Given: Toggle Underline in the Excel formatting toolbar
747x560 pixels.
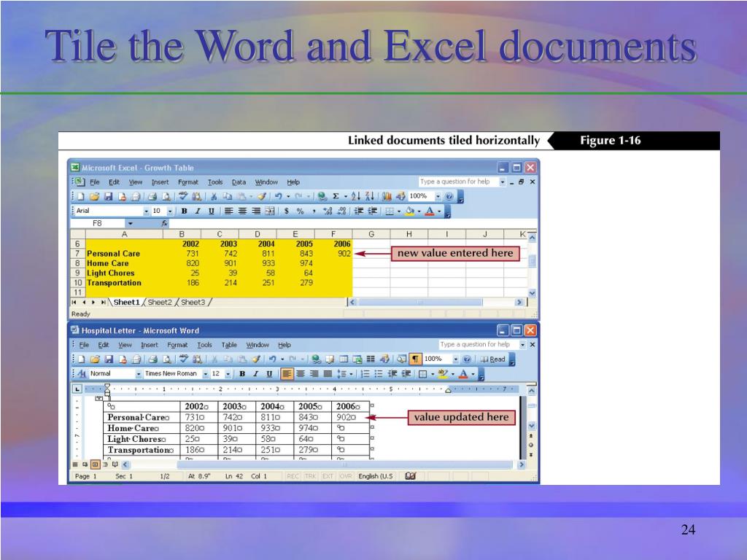Looking at the screenshot, I should coord(211,211).
